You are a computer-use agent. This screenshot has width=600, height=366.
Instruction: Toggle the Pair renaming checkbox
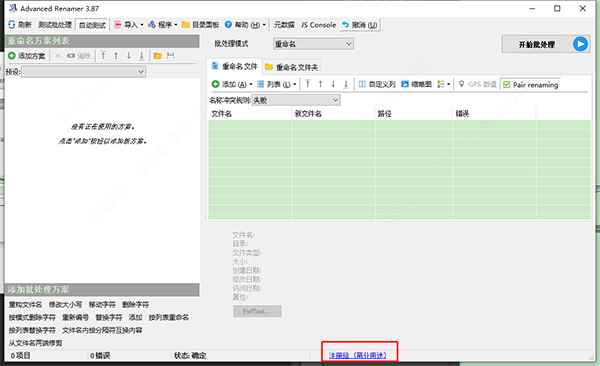click(507, 85)
